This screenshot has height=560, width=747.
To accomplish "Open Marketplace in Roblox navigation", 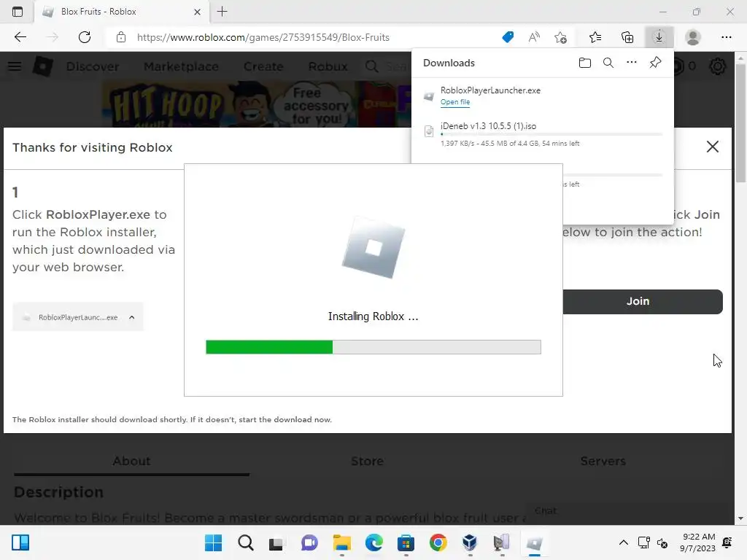I will (x=181, y=66).
